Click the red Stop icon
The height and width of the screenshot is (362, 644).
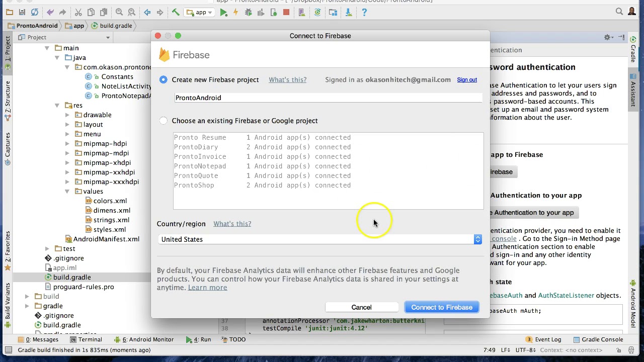pyautogui.click(x=286, y=12)
